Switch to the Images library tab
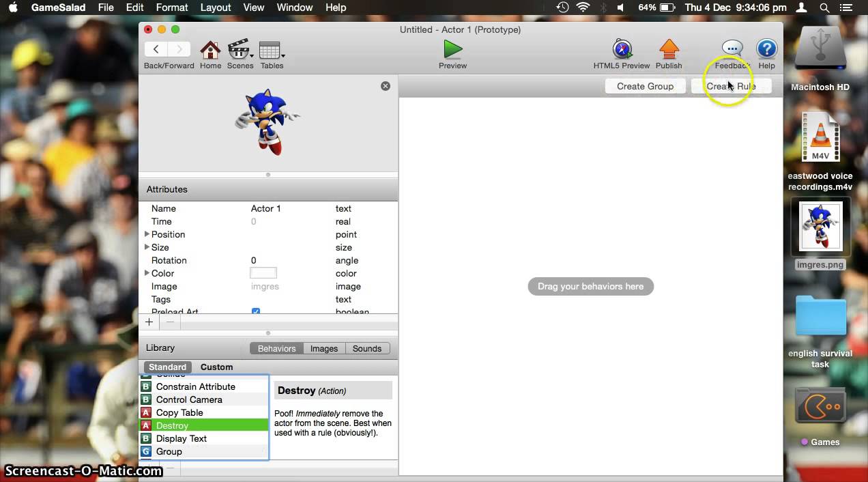This screenshot has height=482, width=868. pos(324,348)
